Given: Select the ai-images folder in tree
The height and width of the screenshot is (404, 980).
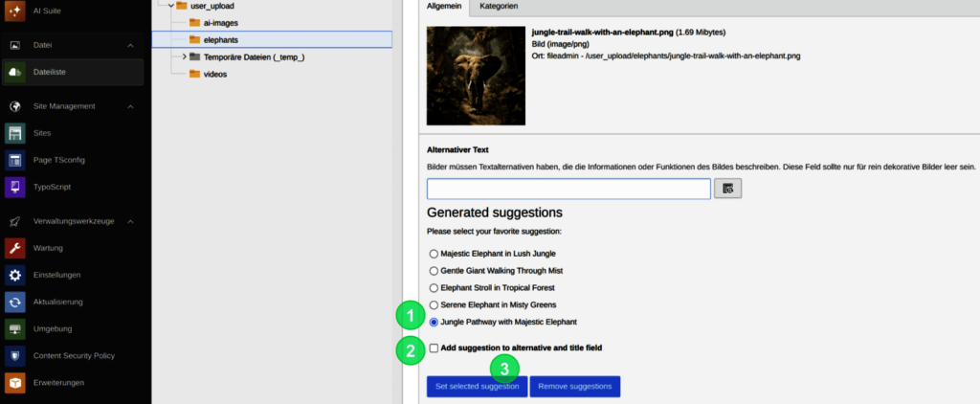Looking at the screenshot, I should pos(221,23).
